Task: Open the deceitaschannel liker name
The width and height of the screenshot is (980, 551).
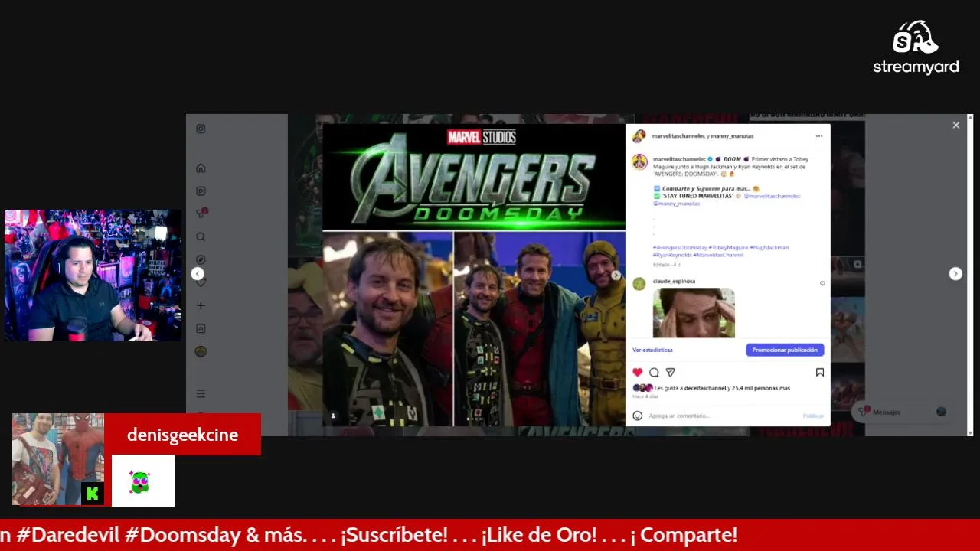Action: coord(705,388)
